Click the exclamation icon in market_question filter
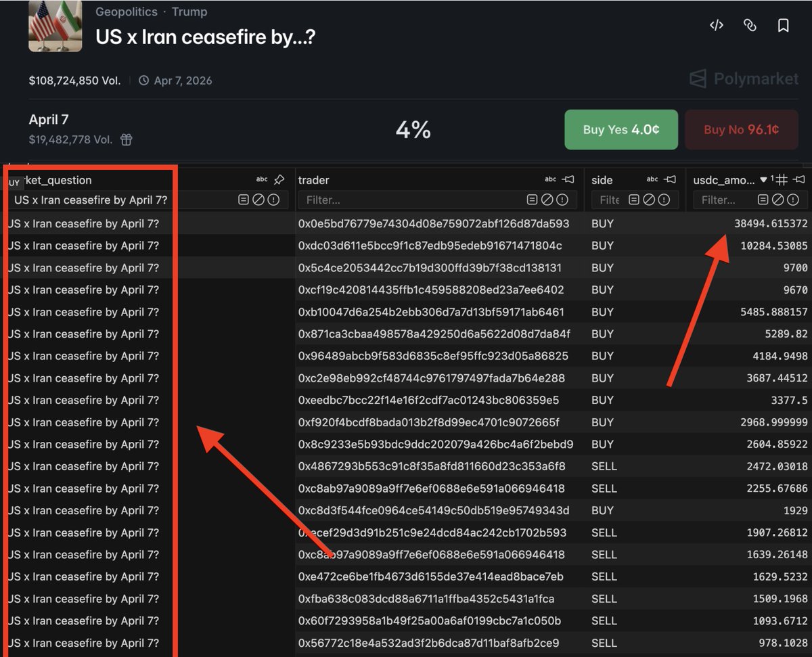This screenshot has width=812, height=657. 273,200
